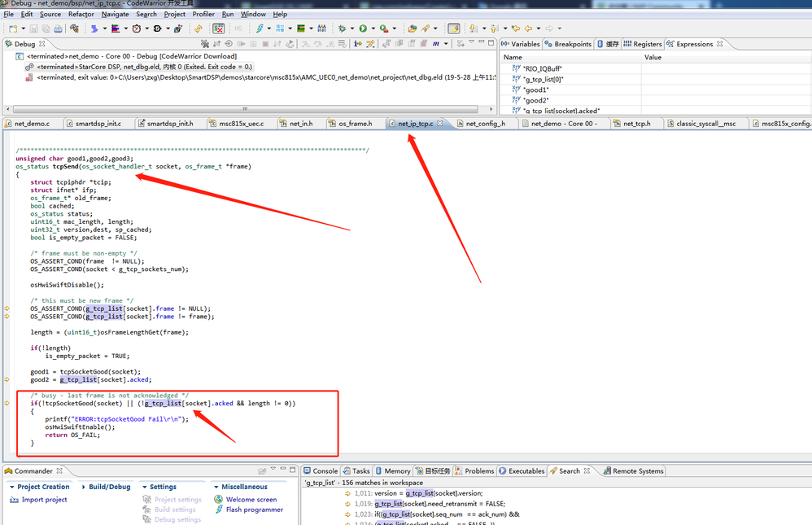
Task: Expand the Build/Debug section in Commander
Action: coord(83,487)
